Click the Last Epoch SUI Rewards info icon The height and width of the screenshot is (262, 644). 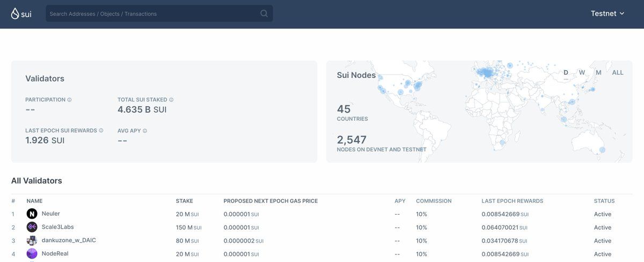pyautogui.click(x=101, y=130)
